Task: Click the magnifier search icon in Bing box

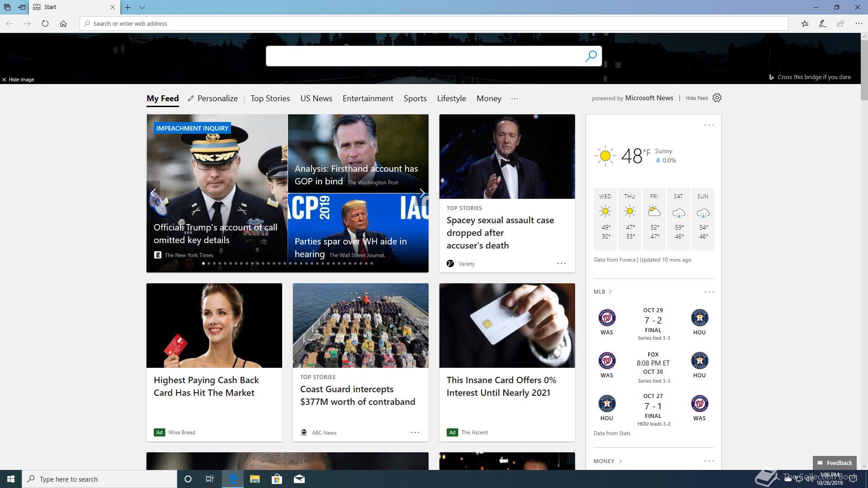Action: click(591, 56)
